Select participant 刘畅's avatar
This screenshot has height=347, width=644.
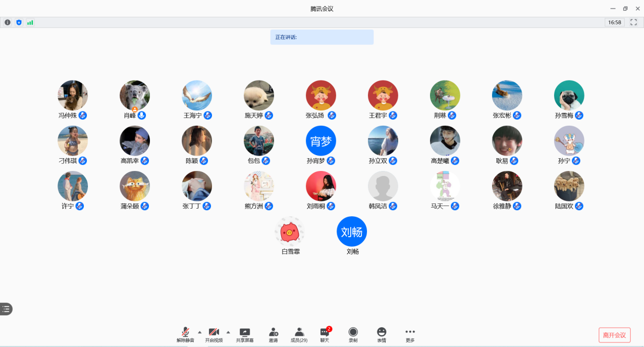[352, 232]
